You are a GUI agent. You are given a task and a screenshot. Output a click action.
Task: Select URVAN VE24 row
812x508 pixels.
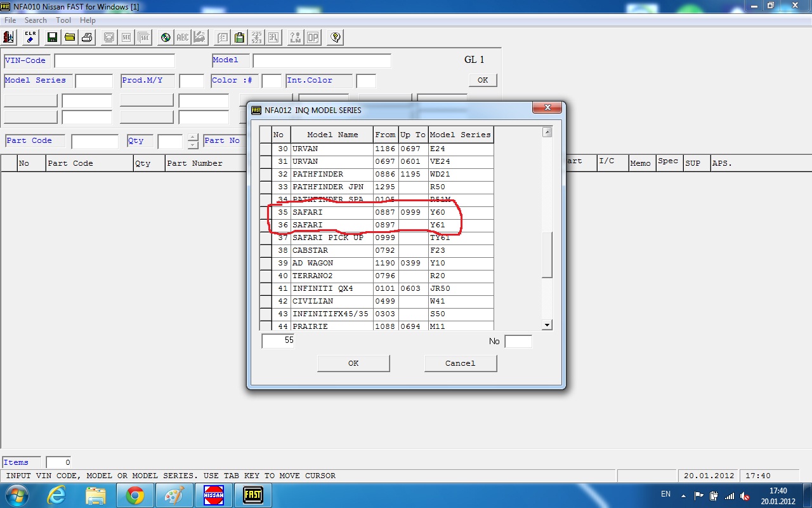377,161
